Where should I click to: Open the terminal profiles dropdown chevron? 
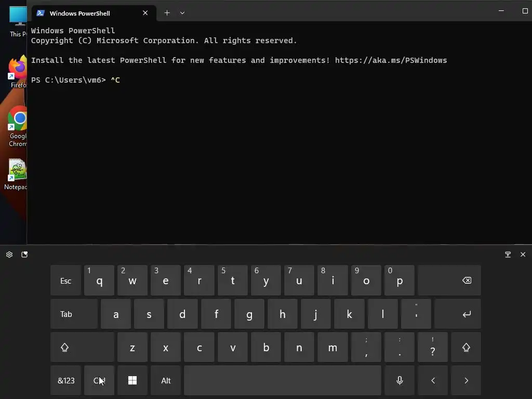pyautogui.click(x=182, y=13)
